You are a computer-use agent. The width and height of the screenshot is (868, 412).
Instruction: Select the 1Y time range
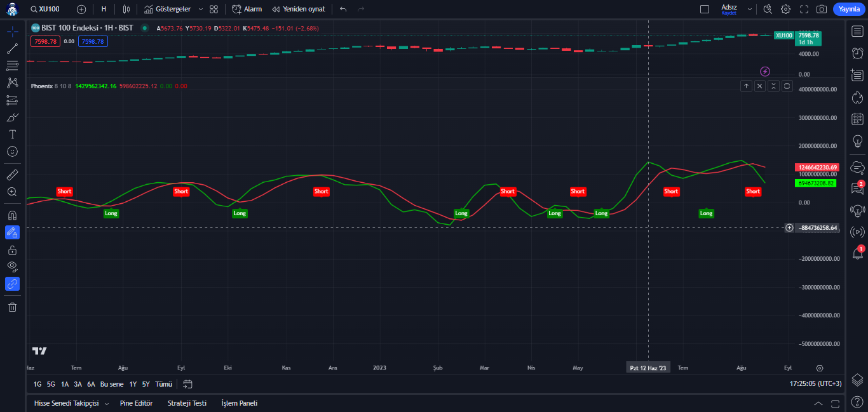pyautogui.click(x=133, y=384)
